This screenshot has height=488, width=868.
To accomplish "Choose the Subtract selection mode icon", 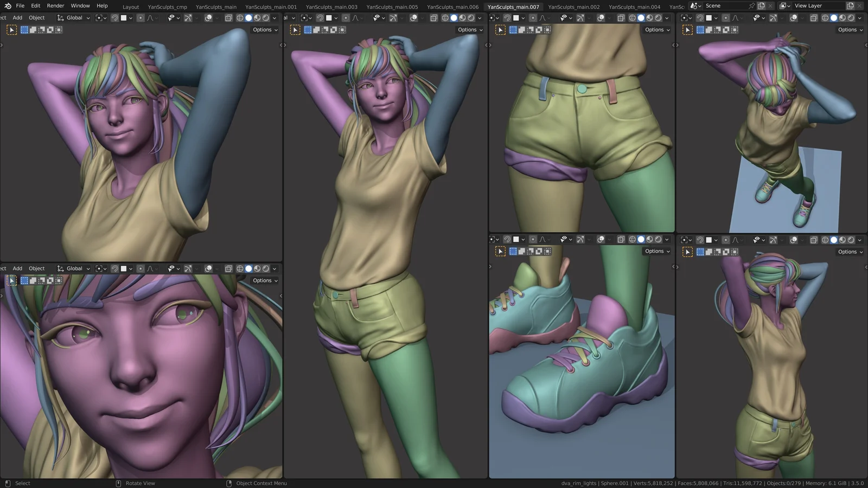I will coord(41,30).
